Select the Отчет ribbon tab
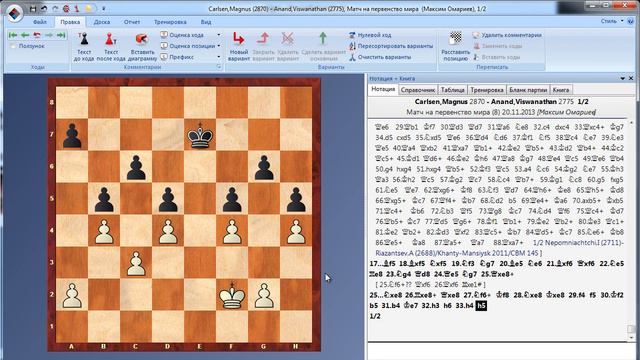Image resolution: width=640 pixels, height=360 pixels. tap(131, 22)
